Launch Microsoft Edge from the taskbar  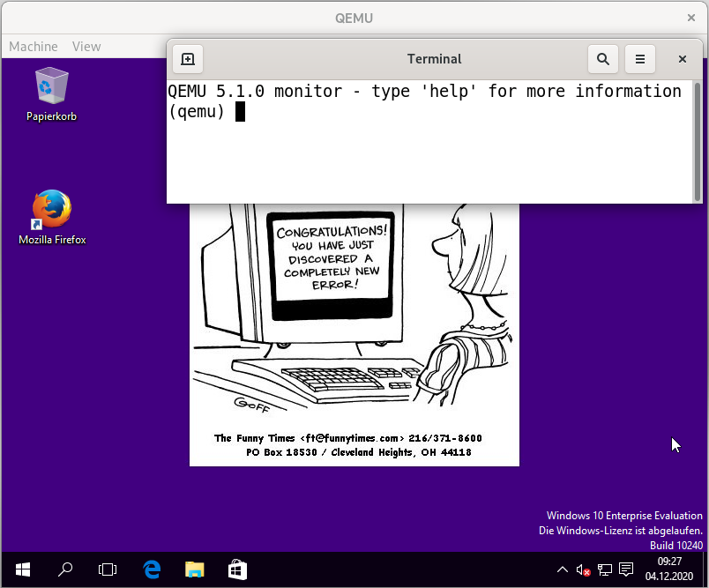pos(152,569)
